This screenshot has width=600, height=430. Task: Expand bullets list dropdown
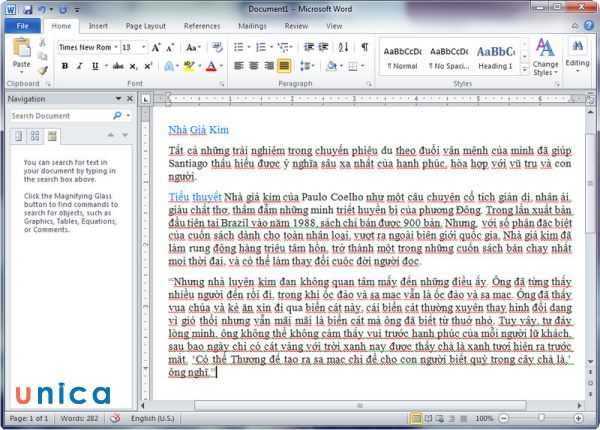pos(249,47)
